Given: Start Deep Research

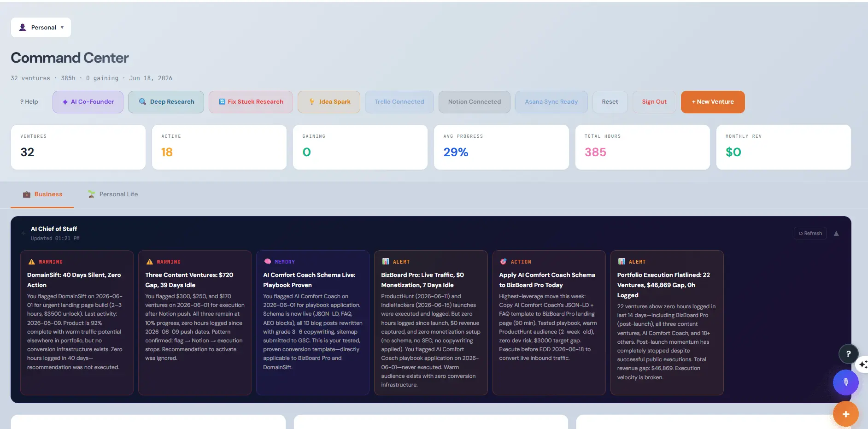Looking at the screenshot, I should (x=166, y=102).
